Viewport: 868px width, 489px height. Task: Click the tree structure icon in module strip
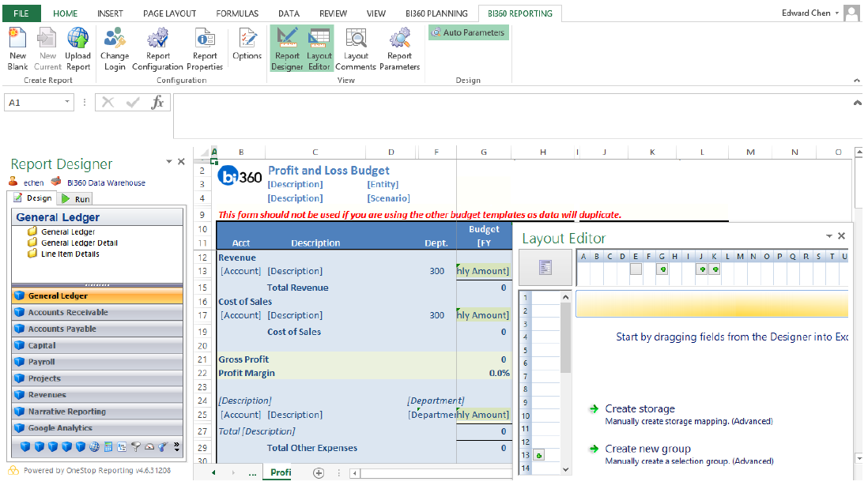(122, 446)
